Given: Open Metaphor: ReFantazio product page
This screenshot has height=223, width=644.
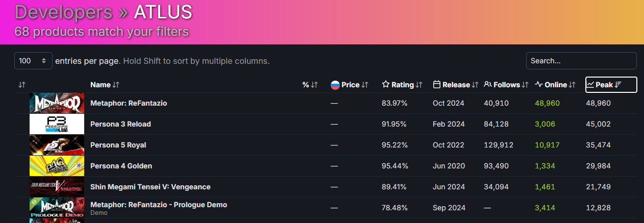Looking at the screenshot, I should 129,103.
